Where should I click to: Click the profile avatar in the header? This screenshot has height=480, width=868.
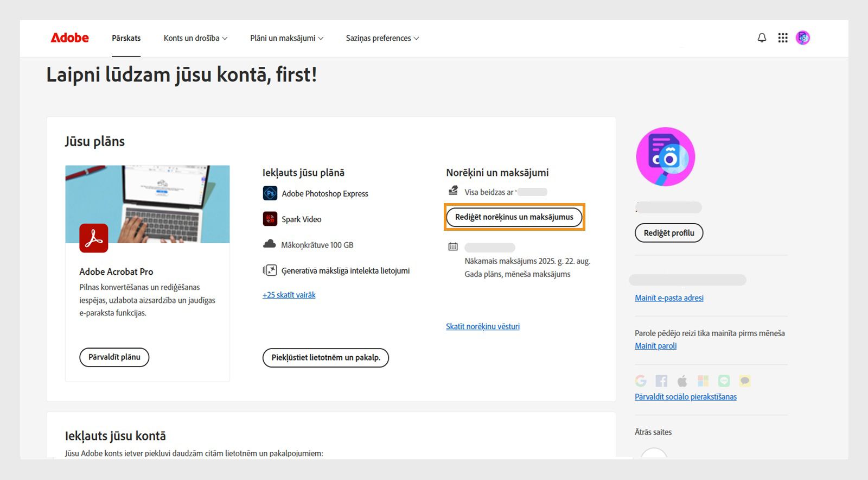tap(803, 37)
